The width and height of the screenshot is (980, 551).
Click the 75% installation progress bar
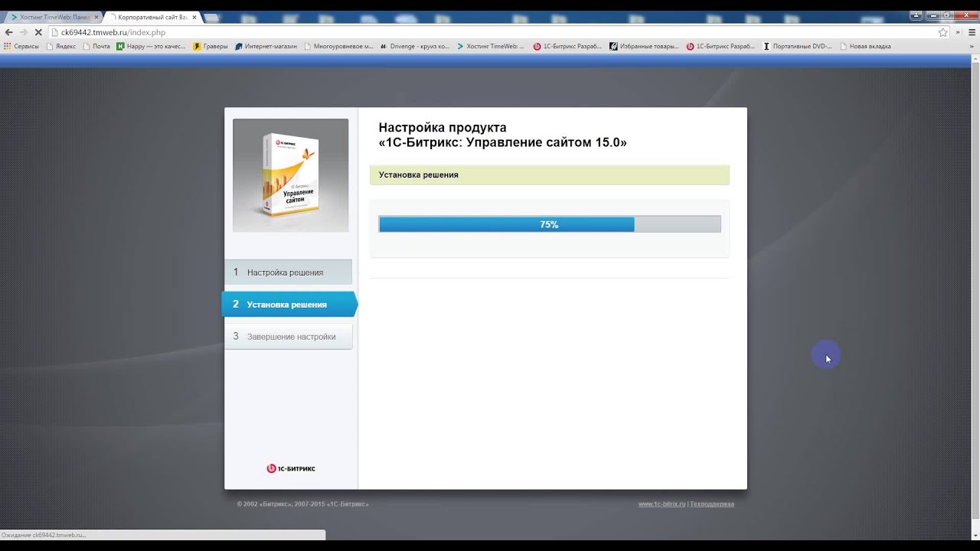(550, 224)
